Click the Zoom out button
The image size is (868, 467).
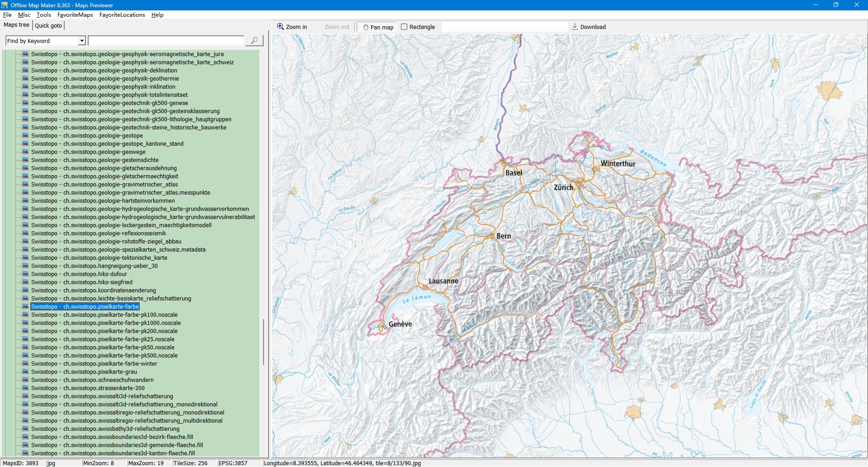pyautogui.click(x=337, y=27)
